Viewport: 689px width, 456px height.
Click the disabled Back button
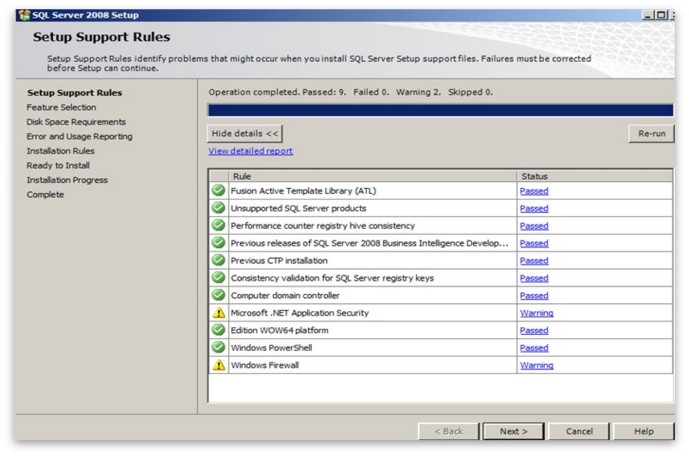click(449, 431)
